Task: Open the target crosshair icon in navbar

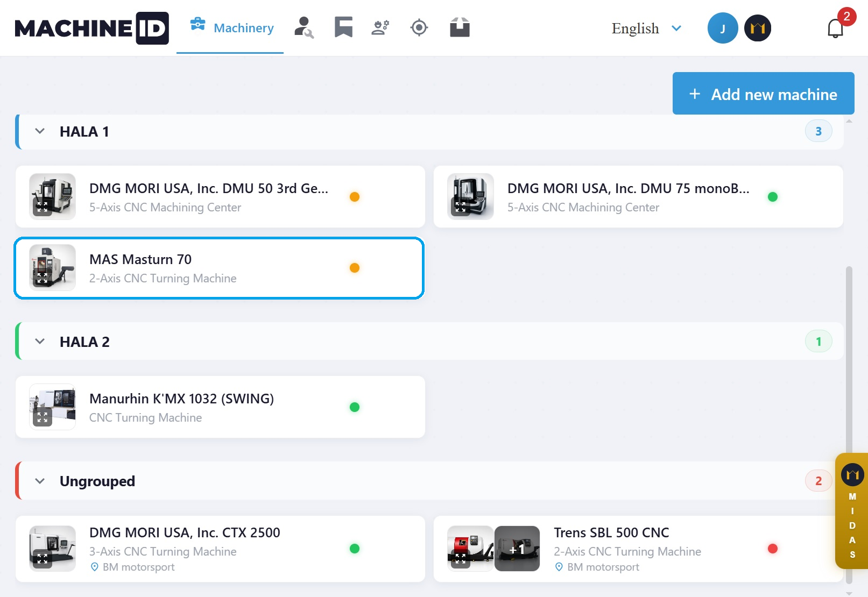Action: click(x=419, y=27)
